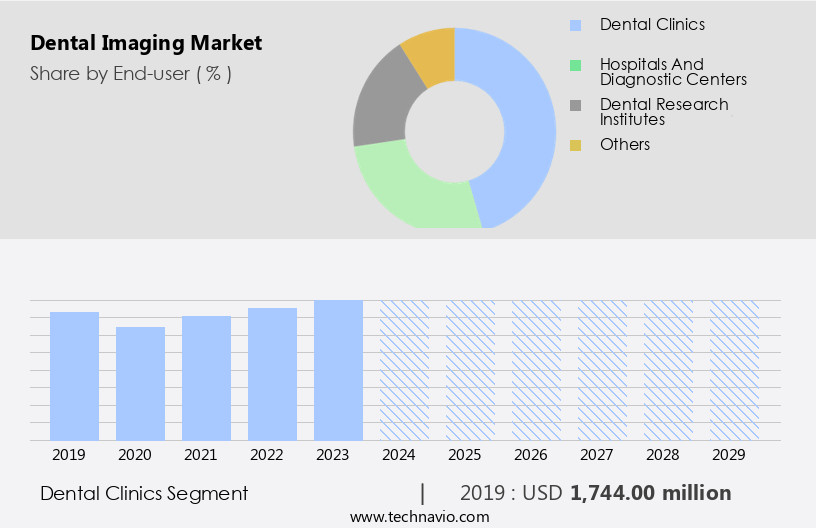Click the 2020 bar in chart
Image resolution: width=816 pixels, height=528 pixels.
[x=140, y=383]
